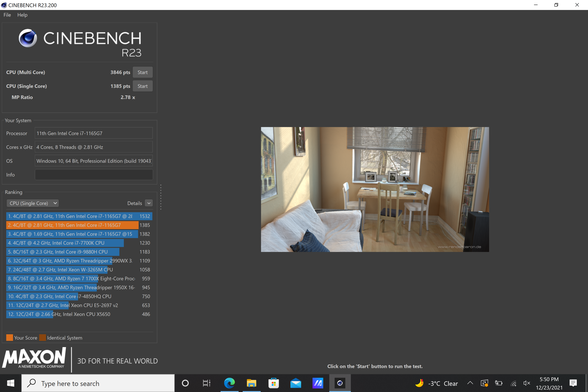Viewport: 588px width, 392px height.
Task: Open Microsoft Edge from taskbar
Action: point(229,383)
